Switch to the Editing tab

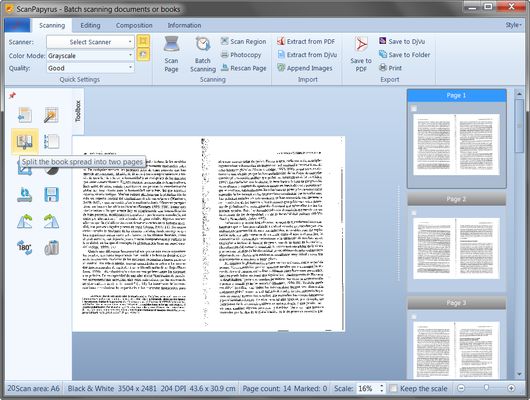point(90,25)
